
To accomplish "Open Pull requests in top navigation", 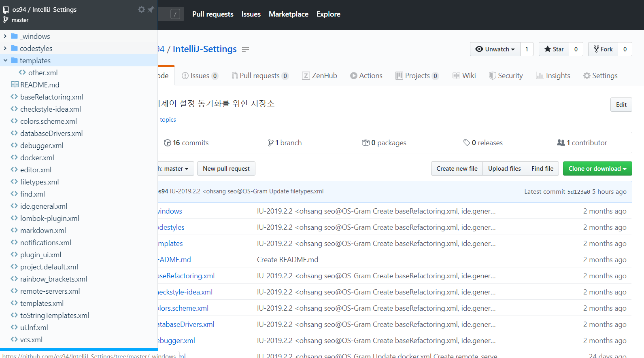I will click(213, 14).
